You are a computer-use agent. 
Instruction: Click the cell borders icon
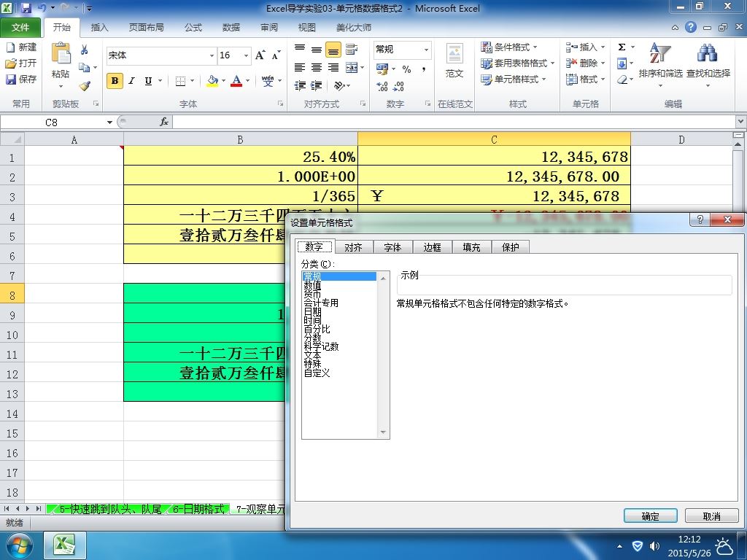pos(180,81)
